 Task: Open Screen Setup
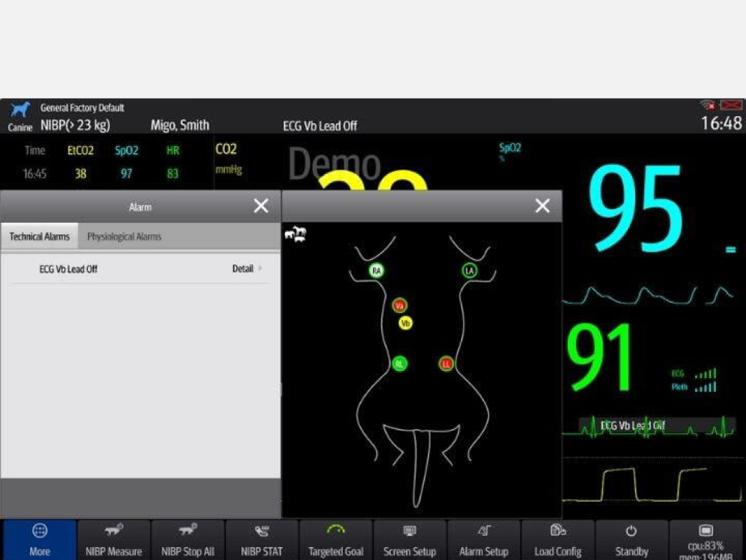410,539
